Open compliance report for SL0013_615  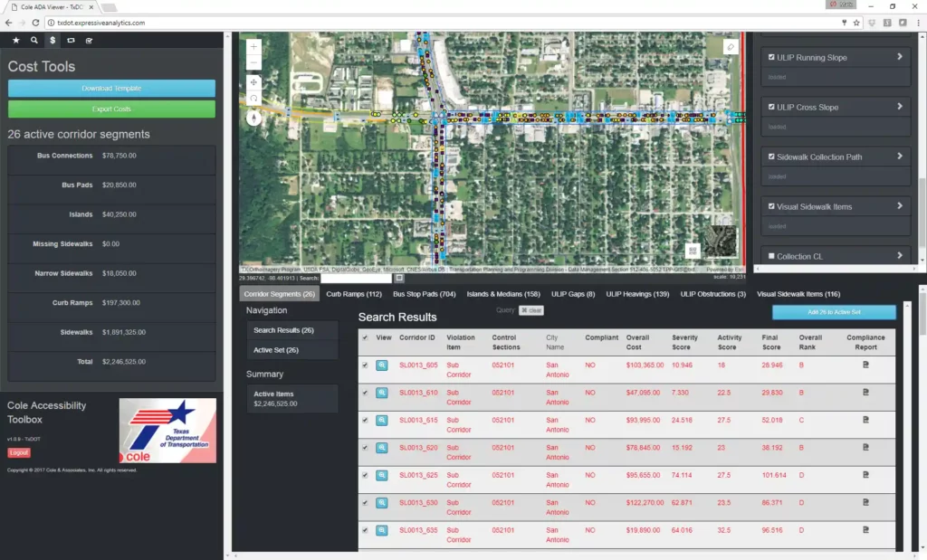865,420
